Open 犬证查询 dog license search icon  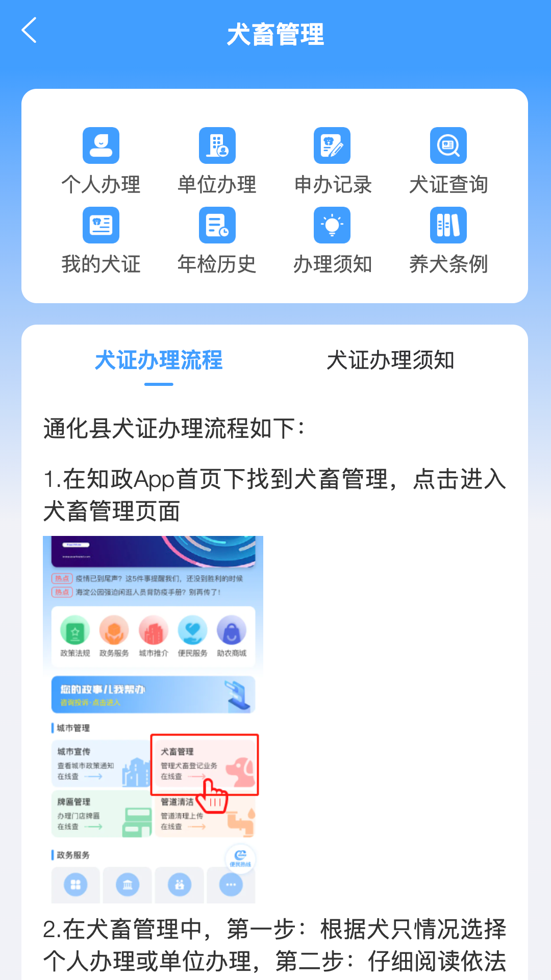448,145
